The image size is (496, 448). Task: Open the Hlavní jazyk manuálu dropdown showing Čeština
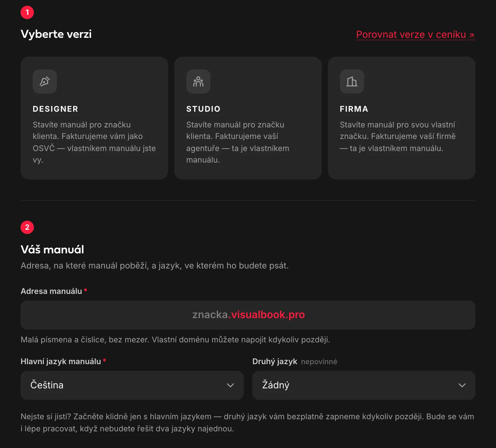(x=132, y=385)
